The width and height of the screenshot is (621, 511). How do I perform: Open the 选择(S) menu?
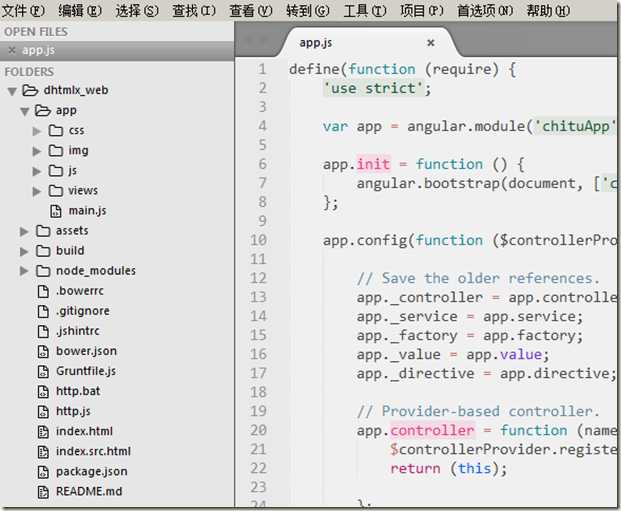click(x=137, y=11)
